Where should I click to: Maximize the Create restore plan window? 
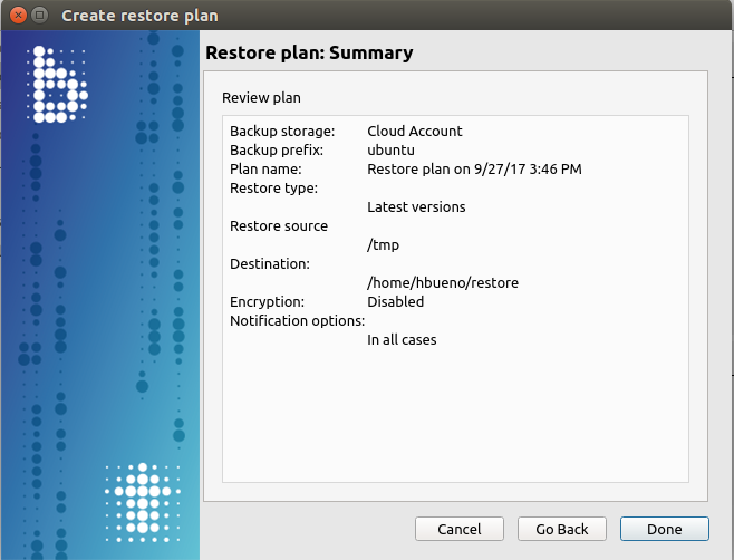(39, 15)
